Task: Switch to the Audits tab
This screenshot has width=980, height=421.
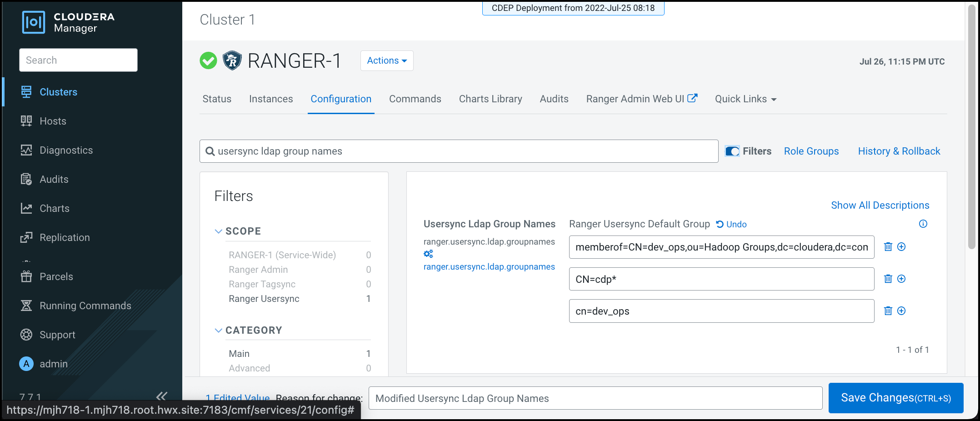Action: tap(554, 99)
